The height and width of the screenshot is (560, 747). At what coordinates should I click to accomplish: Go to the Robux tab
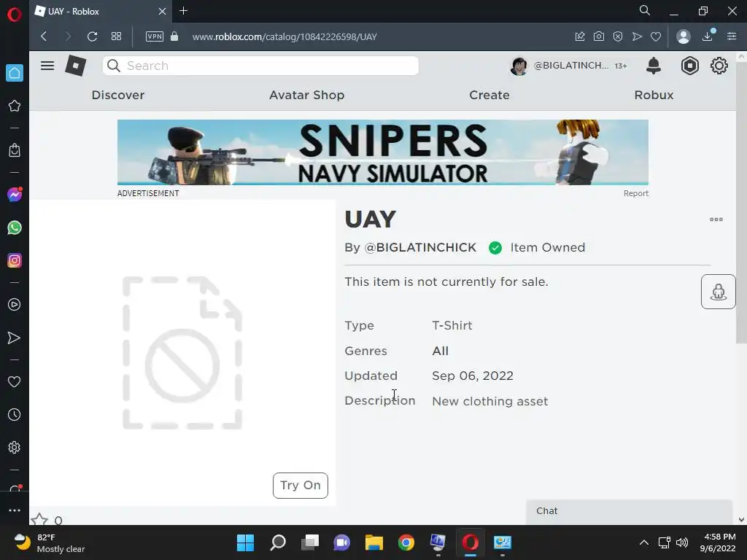click(654, 96)
